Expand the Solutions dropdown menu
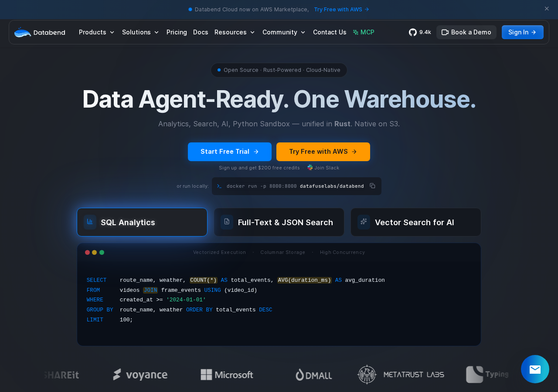The image size is (558, 392). coord(140,32)
